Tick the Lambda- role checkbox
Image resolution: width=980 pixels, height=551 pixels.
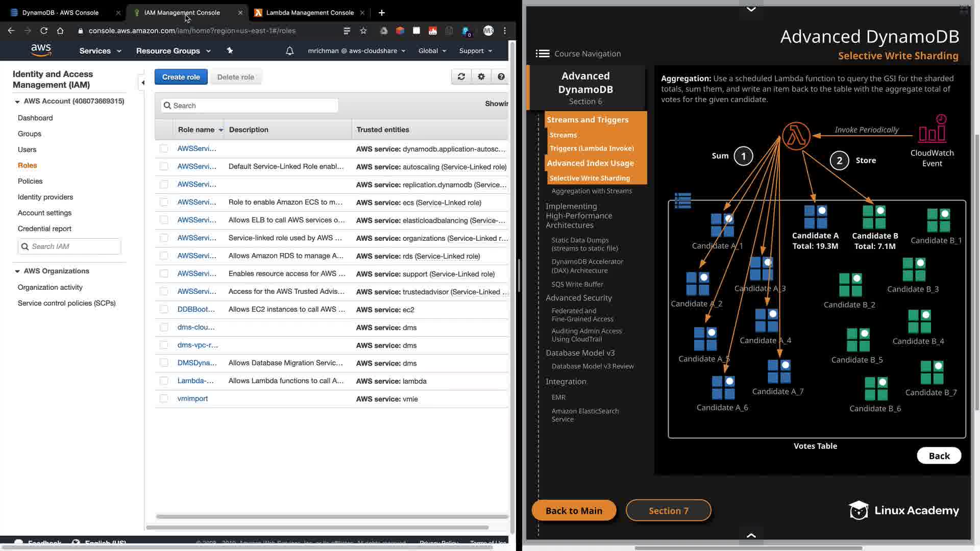pyautogui.click(x=164, y=381)
